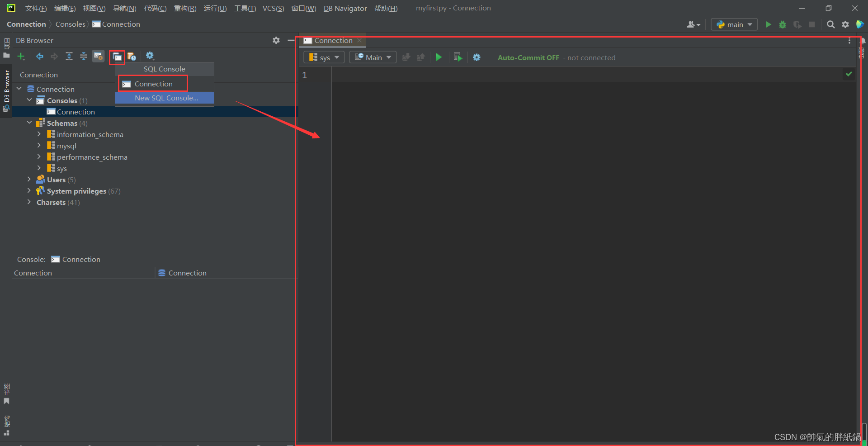Collapse all nodes in DB Browser
868x446 pixels.
(84, 56)
